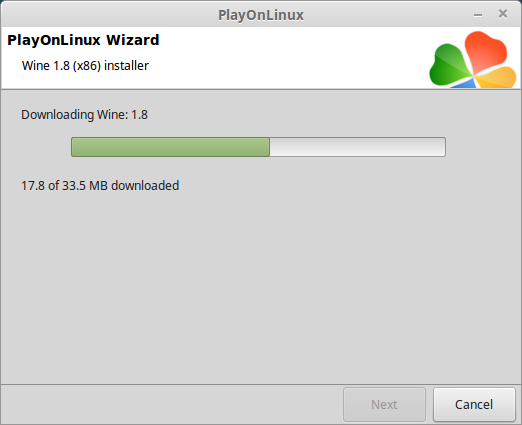Click the blue leaf of the logo
522x425 pixels.
[465, 83]
